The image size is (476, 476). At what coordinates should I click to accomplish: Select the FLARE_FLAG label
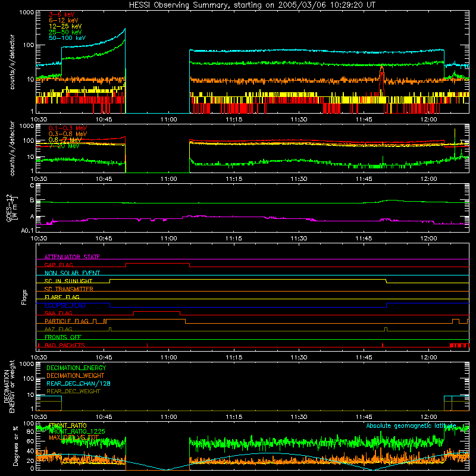(x=62, y=297)
